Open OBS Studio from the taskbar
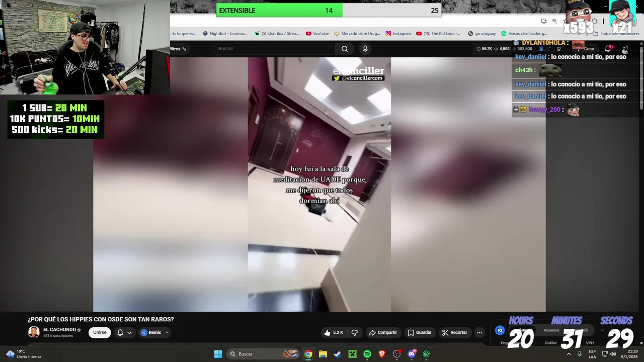 coord(397,354)
